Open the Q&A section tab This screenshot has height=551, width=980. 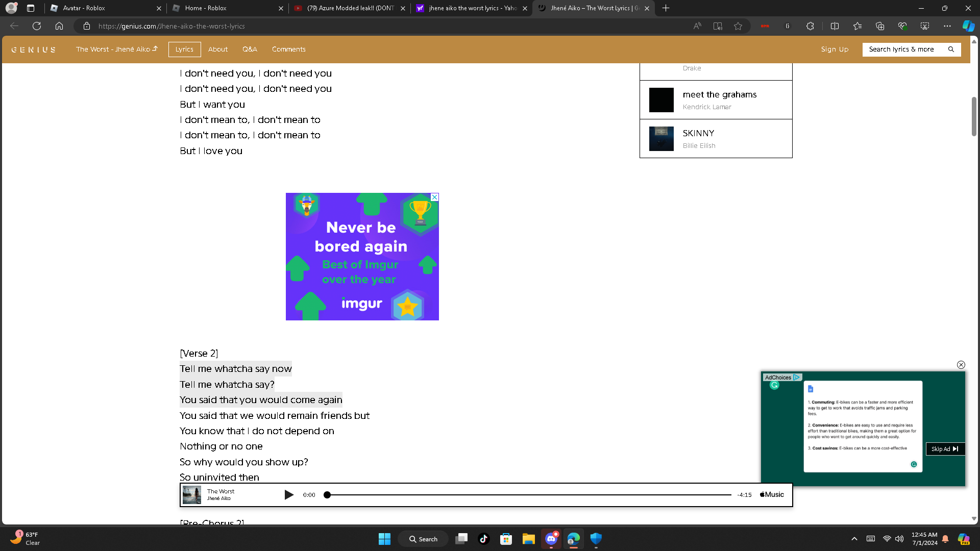tap(250, 49)
